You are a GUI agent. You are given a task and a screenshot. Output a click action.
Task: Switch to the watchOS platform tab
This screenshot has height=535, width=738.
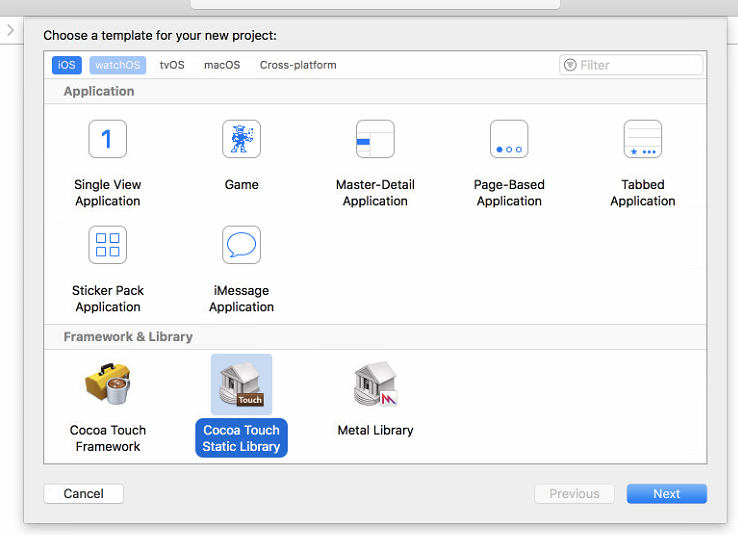coord(118,65)
